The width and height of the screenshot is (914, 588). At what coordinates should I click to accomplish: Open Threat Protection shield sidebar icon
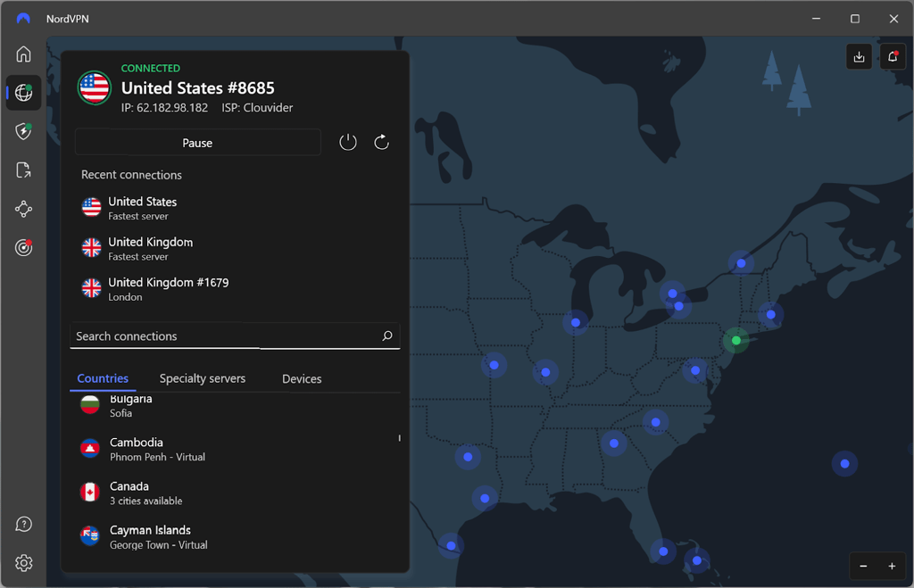[23, 131]
